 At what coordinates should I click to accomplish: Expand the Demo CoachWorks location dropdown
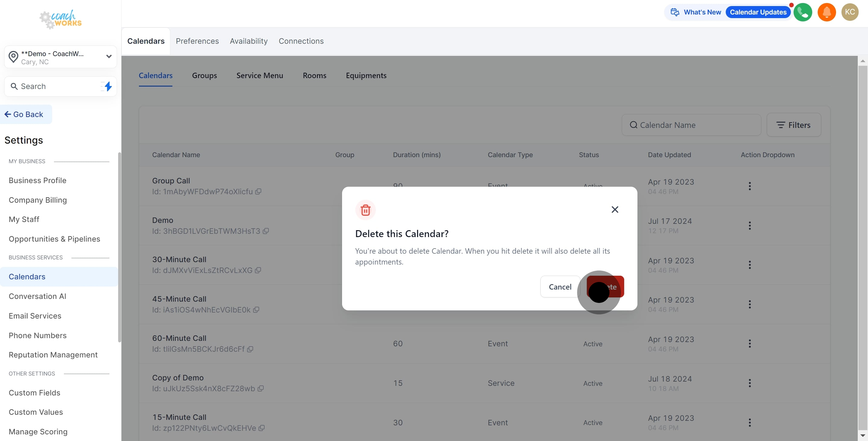(x=108, y=57)
